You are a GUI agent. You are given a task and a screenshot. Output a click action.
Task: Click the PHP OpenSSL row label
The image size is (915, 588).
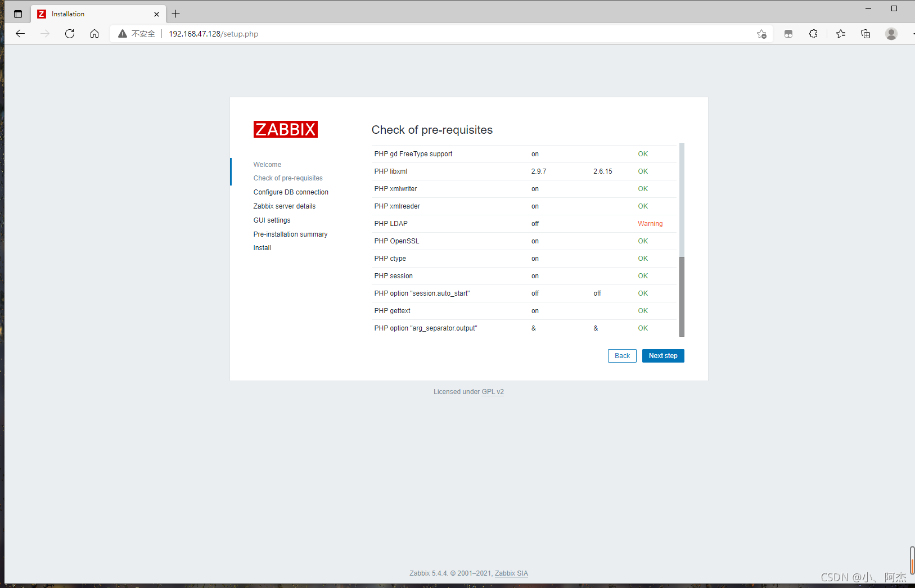(396, 241)
